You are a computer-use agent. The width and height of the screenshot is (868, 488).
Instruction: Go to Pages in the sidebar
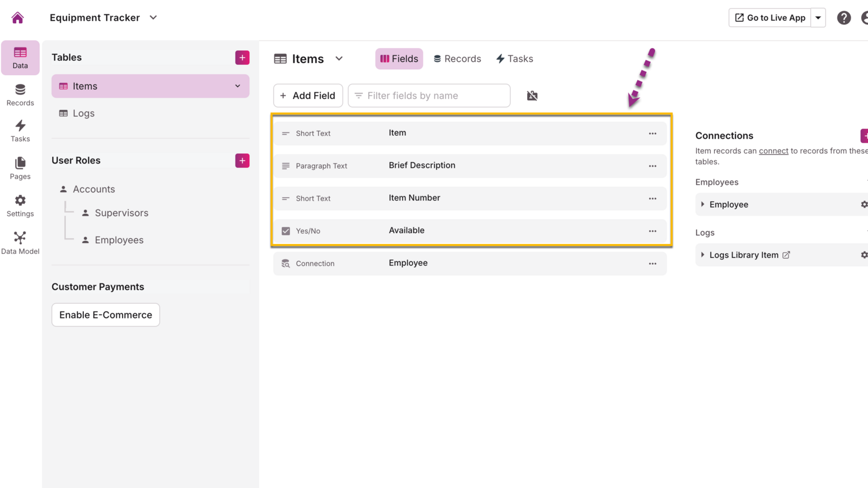(20, 168)
